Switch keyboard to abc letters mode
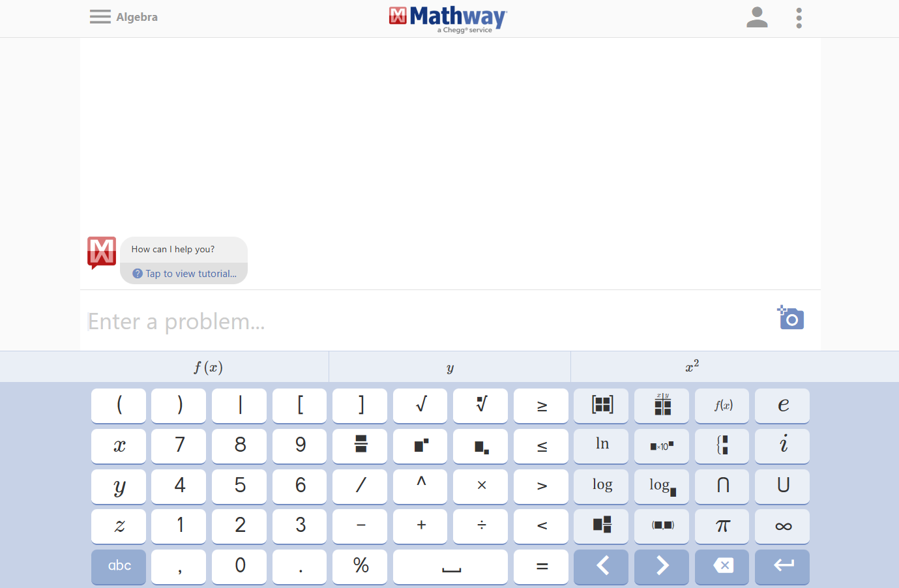The image size is (899, 588). (x=119, y=566)
